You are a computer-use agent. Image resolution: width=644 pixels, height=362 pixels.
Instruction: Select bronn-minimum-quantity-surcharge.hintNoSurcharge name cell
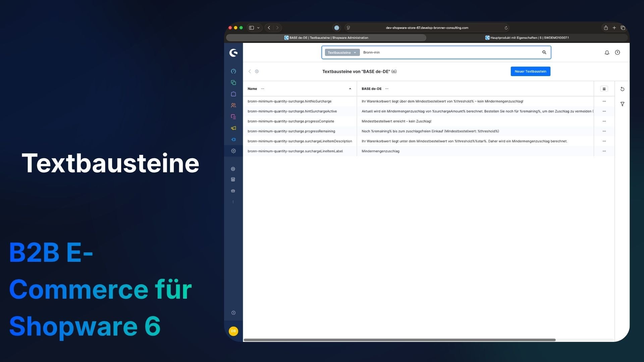pos(300,101)
